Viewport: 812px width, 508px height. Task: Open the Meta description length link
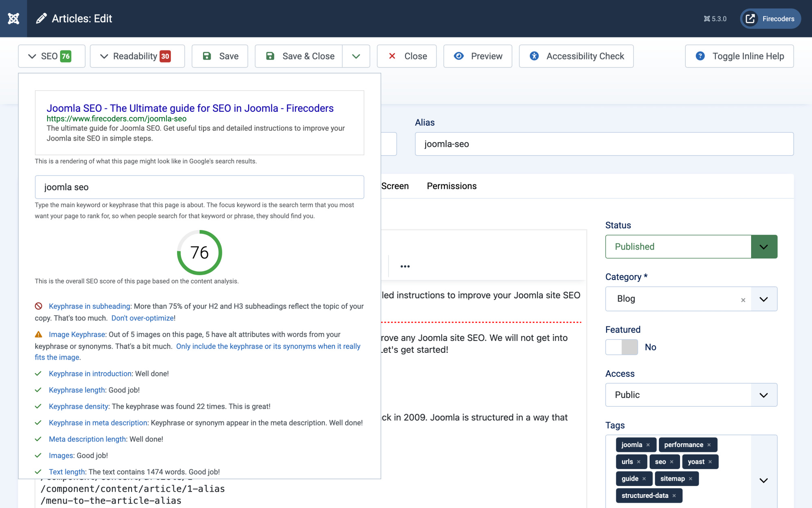tap(88, 439)
